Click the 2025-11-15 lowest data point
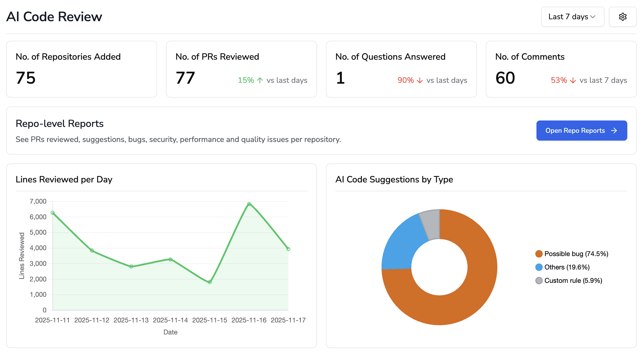Viewport: 644px width, 352px height. pyautogui.click(x=210, y=282)
